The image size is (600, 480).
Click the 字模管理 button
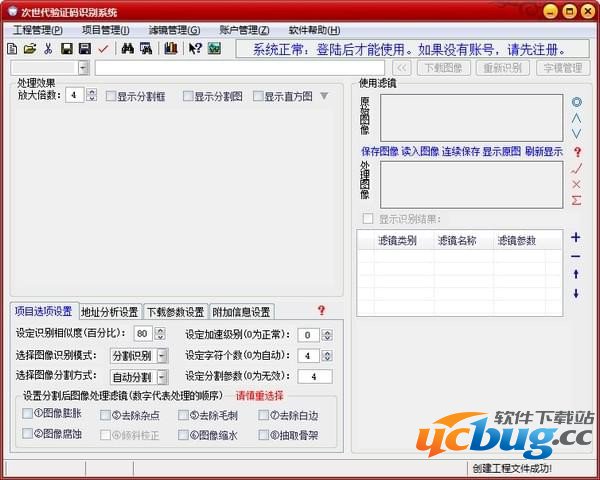coord(563,68)
